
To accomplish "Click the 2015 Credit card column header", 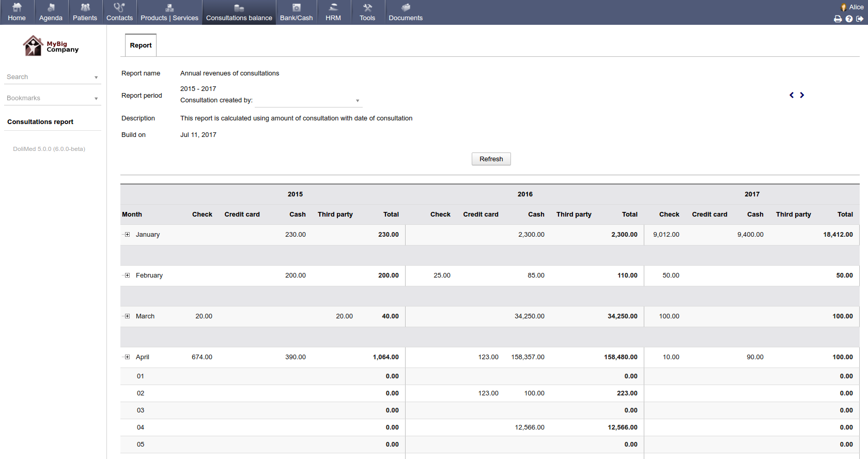I will click(242, 215).
